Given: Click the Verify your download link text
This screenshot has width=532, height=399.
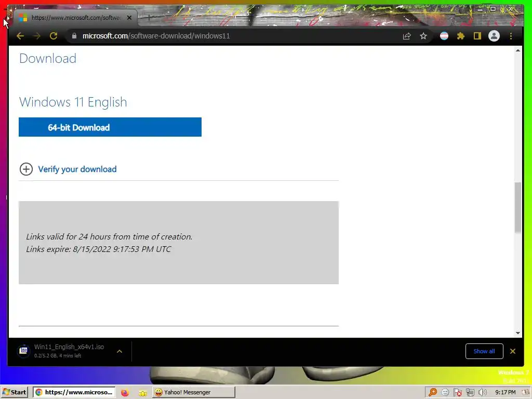Looking at the screenshot, I should (x=77, y=169).
